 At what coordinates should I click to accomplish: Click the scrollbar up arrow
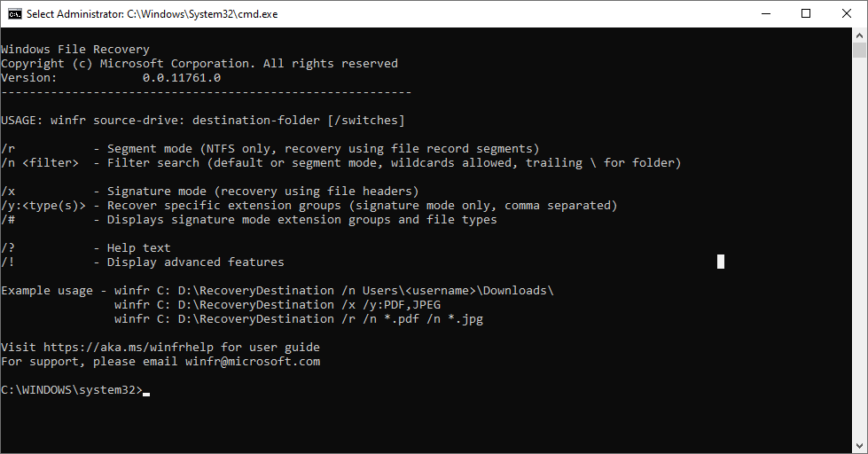pyautogui.click(x=859, y=35)
